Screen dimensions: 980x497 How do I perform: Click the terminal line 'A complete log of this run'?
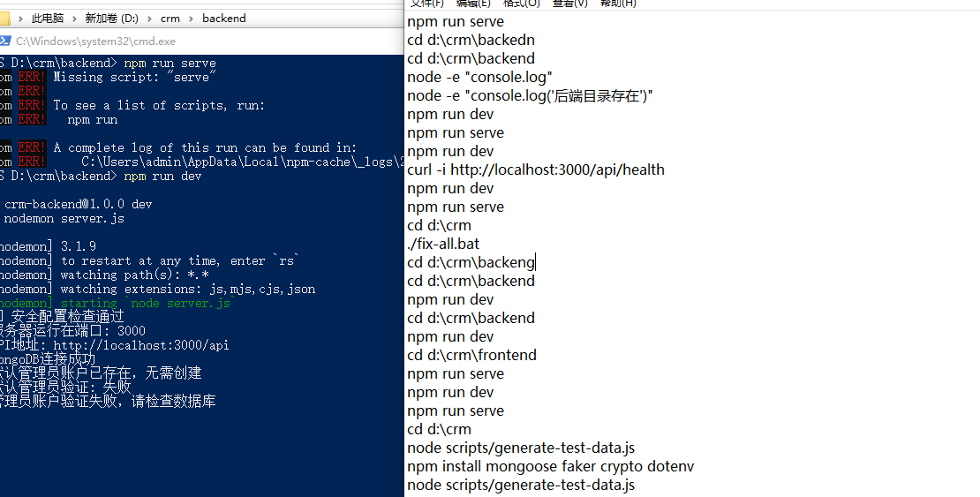click(x=205, y=148)
